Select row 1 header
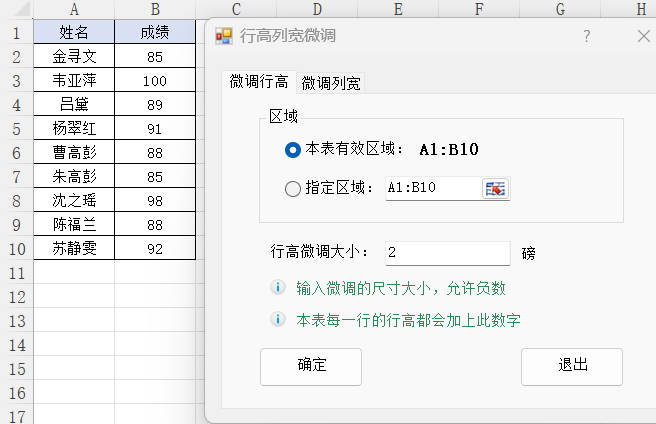Viewport: 656px width, 424px height. [16, 32]
